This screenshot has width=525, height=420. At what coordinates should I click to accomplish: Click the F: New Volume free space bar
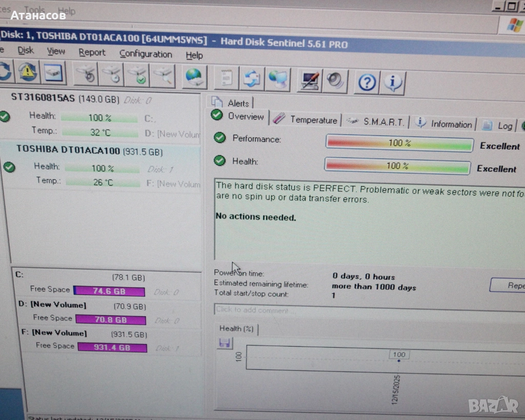tap(111, 347)
